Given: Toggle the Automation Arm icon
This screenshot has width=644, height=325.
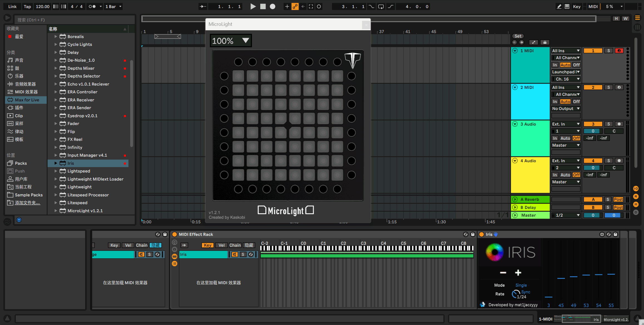Looking at the screenshot, I should 295,6.
